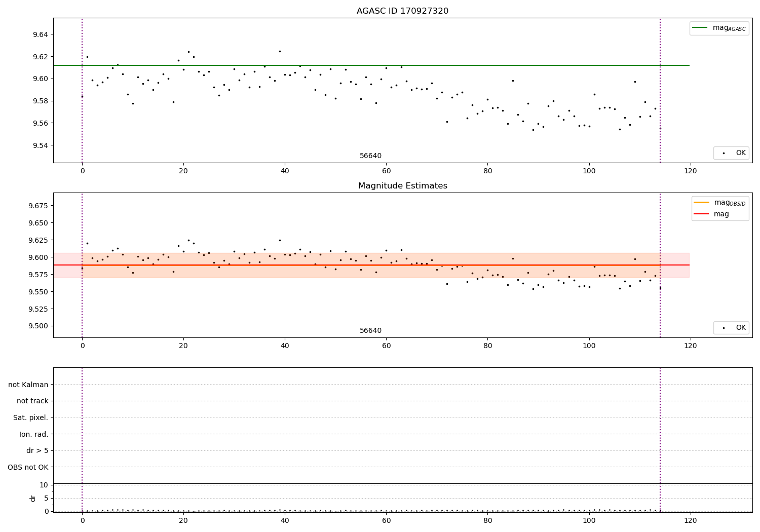Click the 56640 label in top plot
Image resolution: width=760 pixels, height=532 pixels.
pyautogui.click(x=370, y=156)
